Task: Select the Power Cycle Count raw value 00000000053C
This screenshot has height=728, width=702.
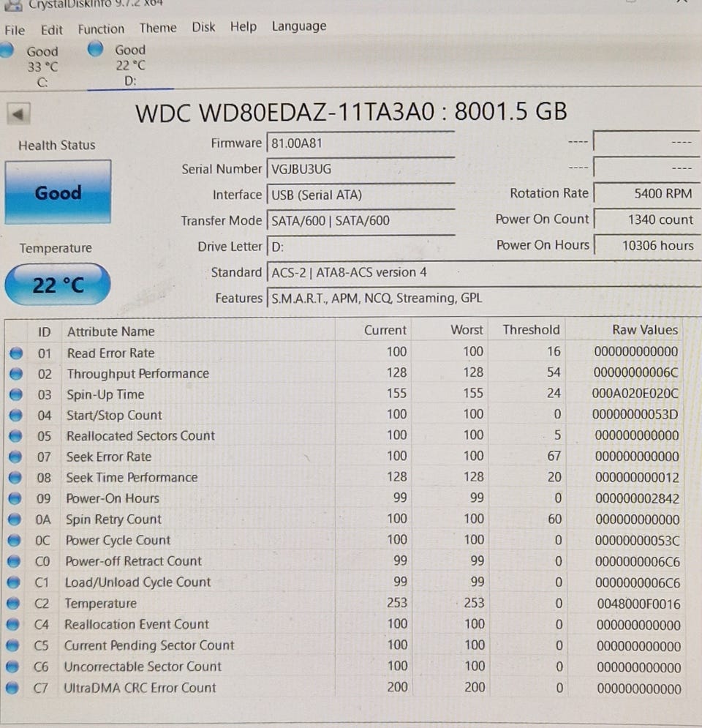Action: click(x=637, y=541)
